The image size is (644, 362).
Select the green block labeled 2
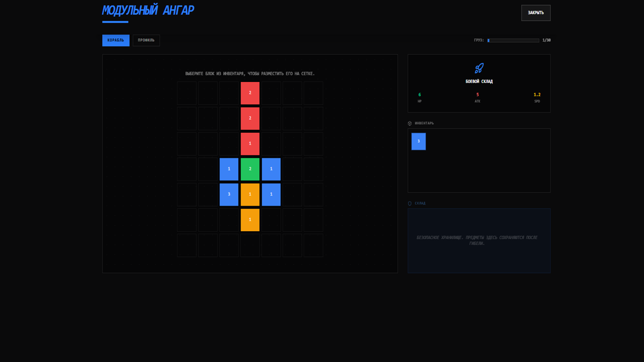point(250,169)
